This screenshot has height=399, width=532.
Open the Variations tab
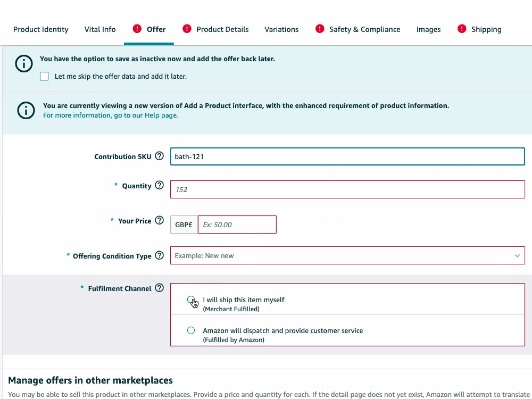[x=281, y=29]
